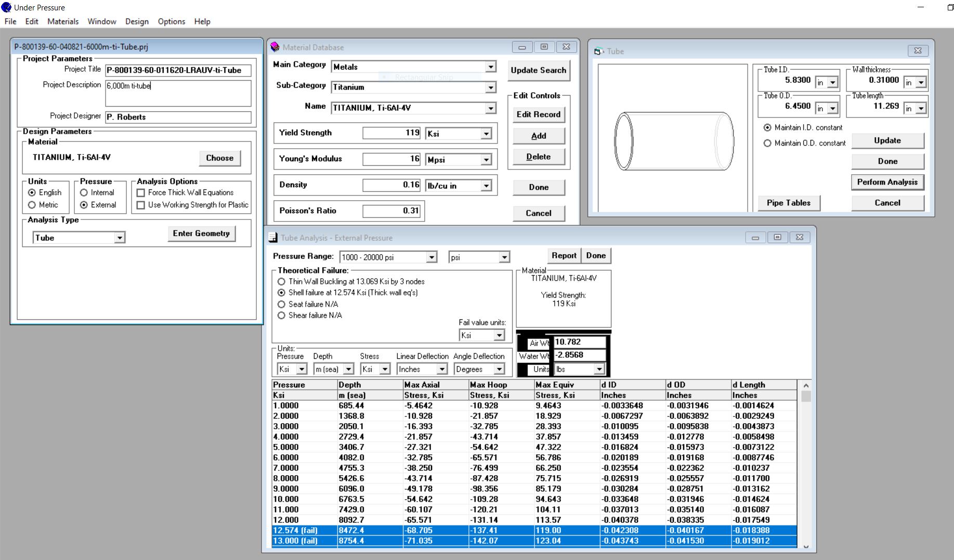
Task: Click the Tube window title icon
Action: 598,51
